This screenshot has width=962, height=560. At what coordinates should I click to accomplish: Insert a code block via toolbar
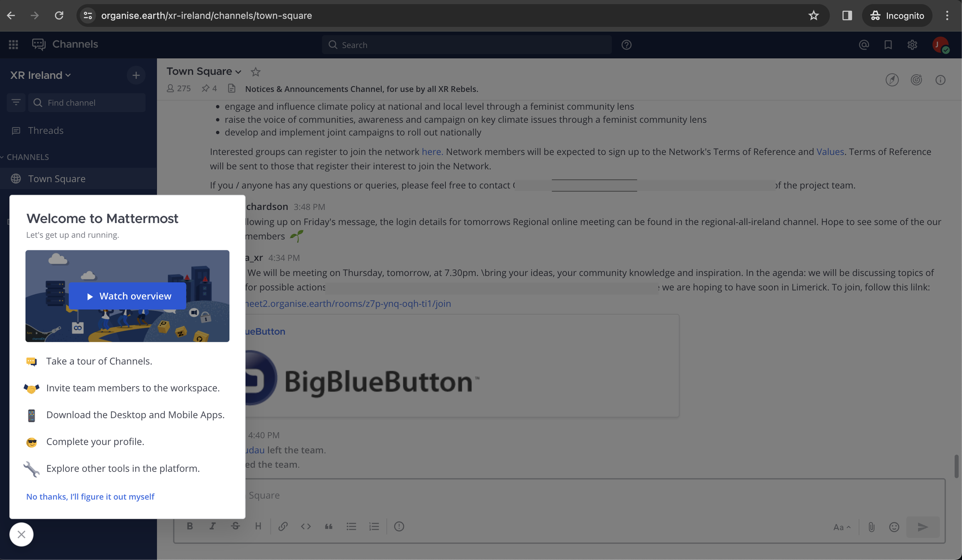pyautogui.click(x=306, y=526)
